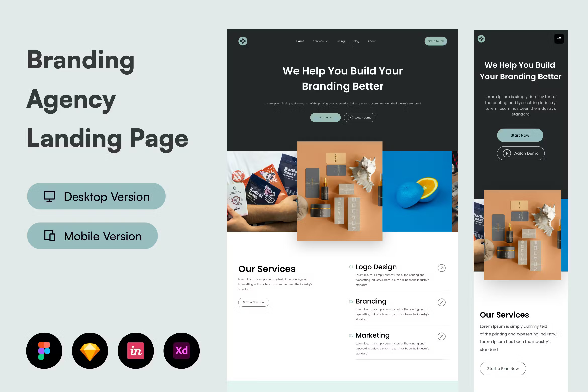Click the Start a Plan Now button
The image size is (588, 392).
[x=254, y=302]
